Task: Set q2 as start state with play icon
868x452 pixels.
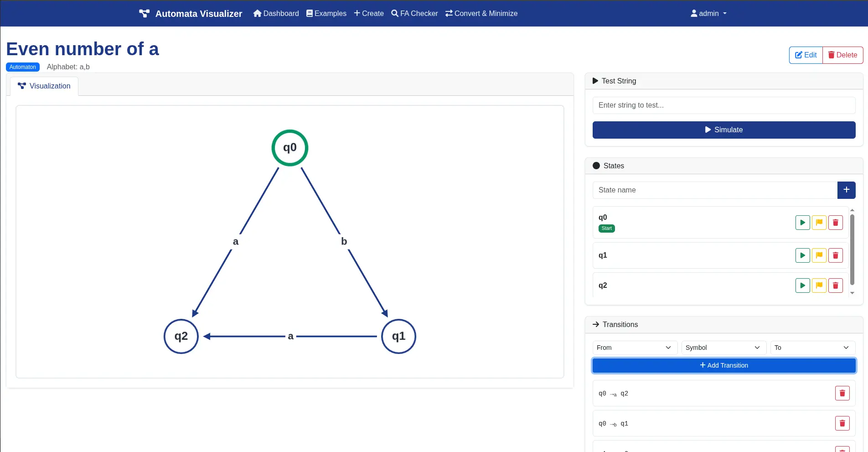Action: (802, 286)
